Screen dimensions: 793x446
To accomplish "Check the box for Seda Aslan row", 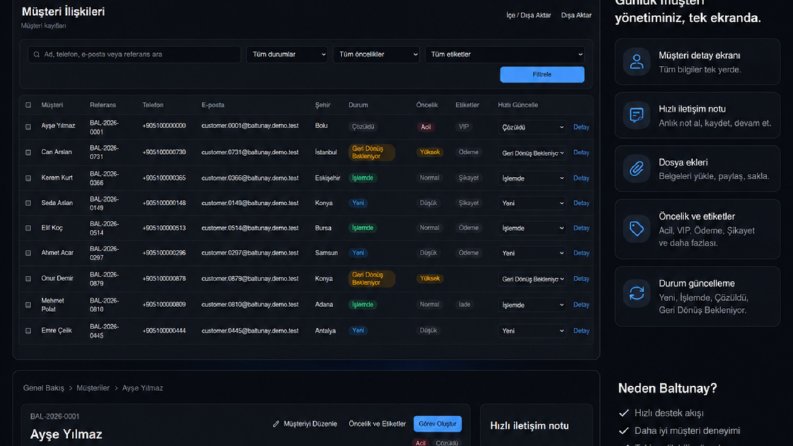I will point(28,203).
